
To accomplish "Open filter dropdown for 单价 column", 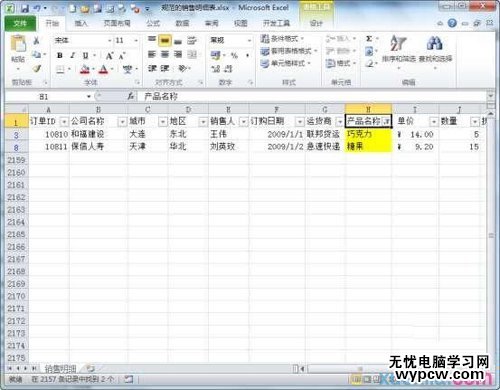I will pyautogui.click(x=433, y=122).
